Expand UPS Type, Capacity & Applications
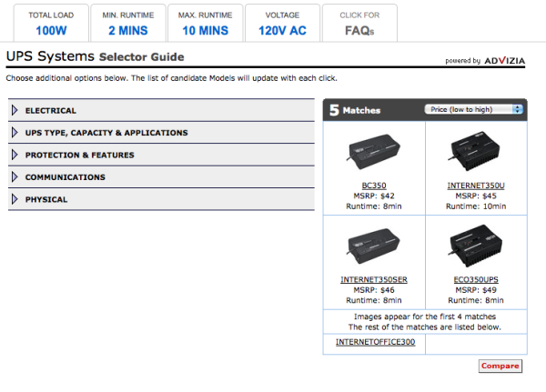The image size is (546, 392). click(x=106, y=133)
